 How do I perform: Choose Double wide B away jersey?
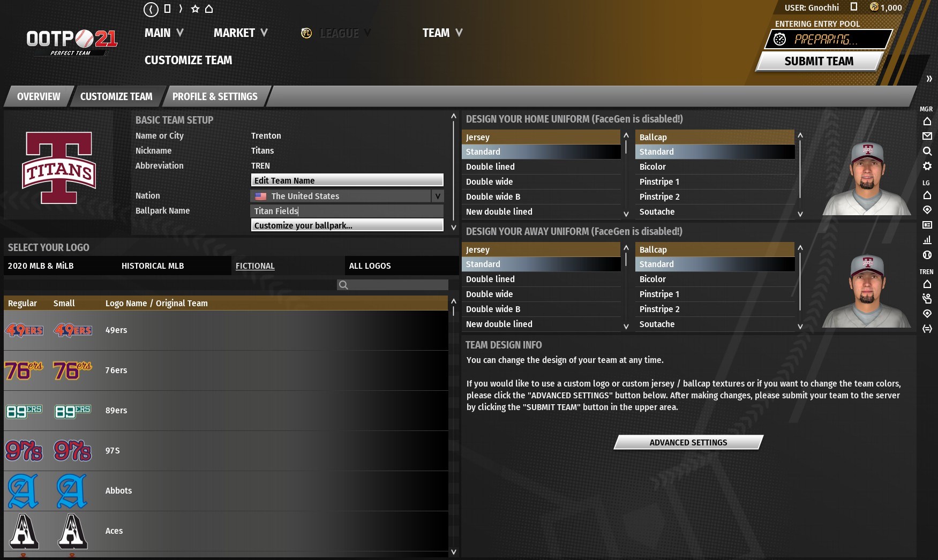point(541,309)
